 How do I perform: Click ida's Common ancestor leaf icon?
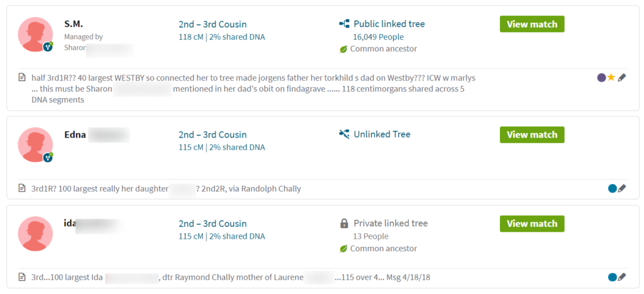pyautogui.click(x=343, y=249)
